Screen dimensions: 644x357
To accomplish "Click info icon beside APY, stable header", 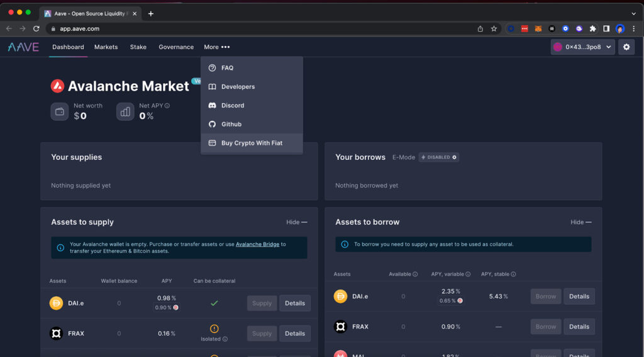I will click(x=513, y=275).
